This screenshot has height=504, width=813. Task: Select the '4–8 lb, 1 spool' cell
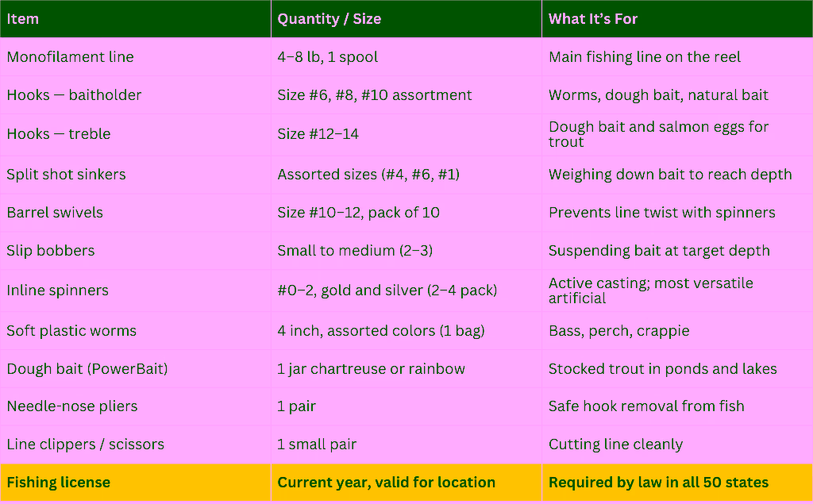click(327, 57)
